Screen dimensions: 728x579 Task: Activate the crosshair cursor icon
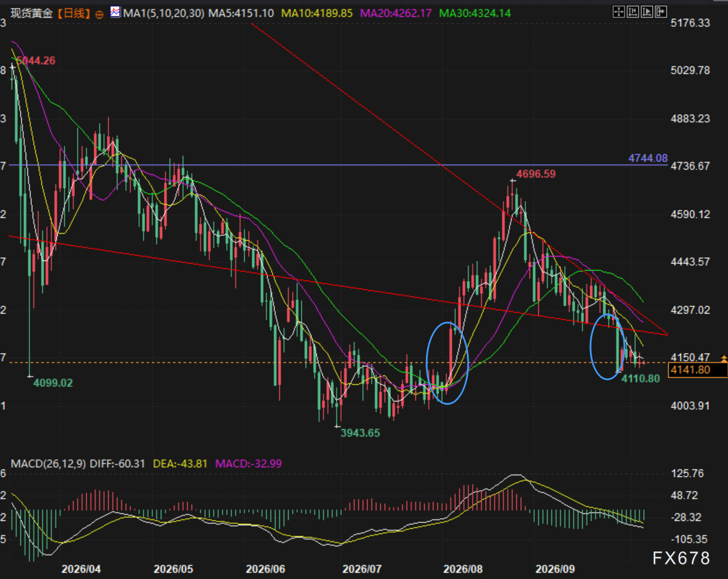[x=619, y=12]
